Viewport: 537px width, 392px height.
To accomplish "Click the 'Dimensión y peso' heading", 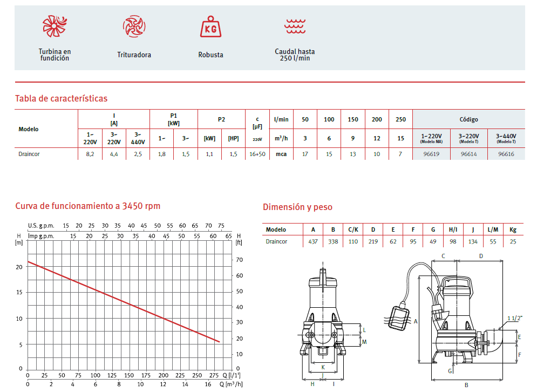I will point(297,207).
